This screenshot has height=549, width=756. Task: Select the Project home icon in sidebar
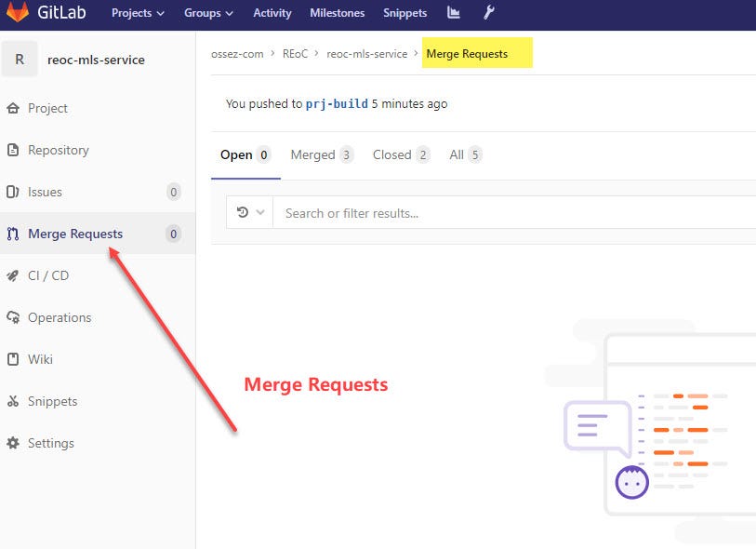coord(14,108)
